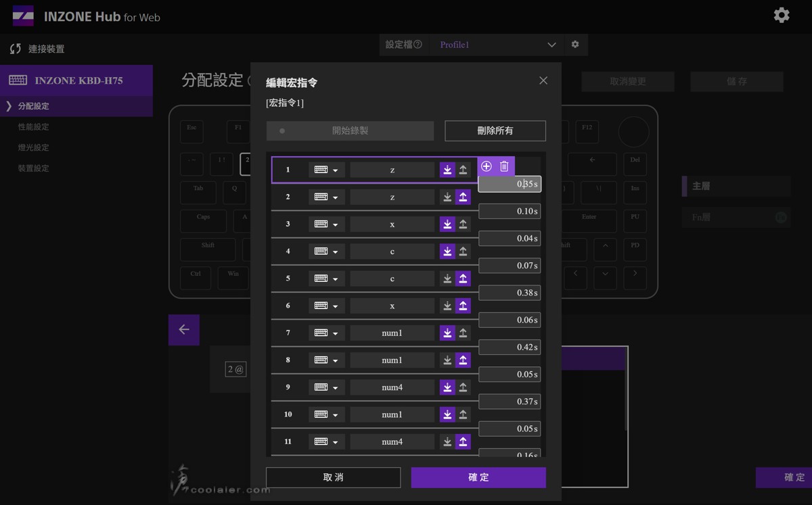Click 確定 button in macro dialog
Image resolution: width=812 pixels, height=505 pixels.
point(478,477)
